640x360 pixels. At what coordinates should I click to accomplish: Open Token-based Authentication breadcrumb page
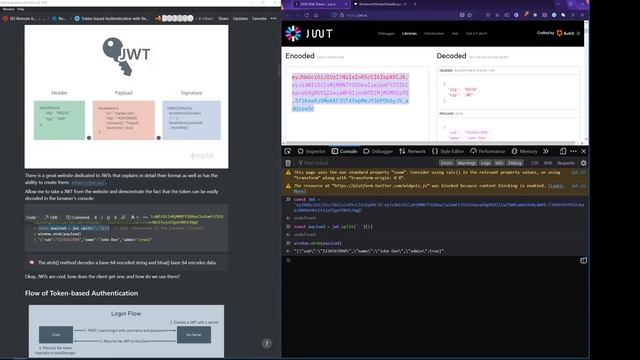(111, 18)
